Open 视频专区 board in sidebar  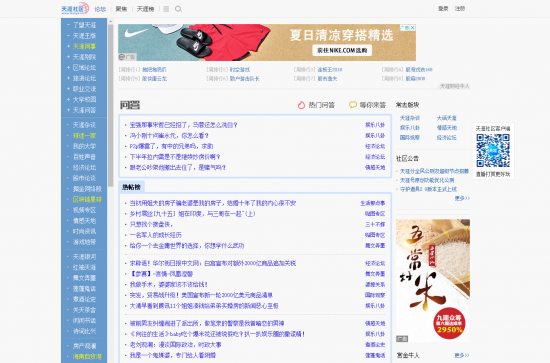coord(84,210)
